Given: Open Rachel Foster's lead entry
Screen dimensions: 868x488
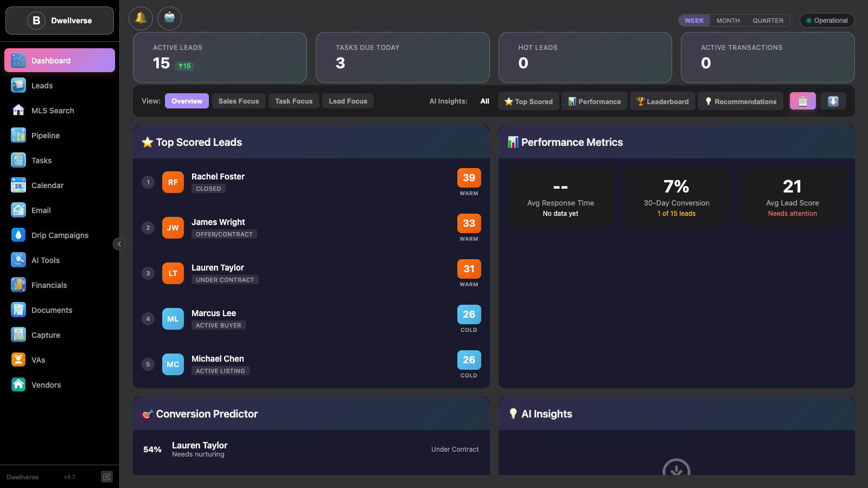Looking at the screenshot, I should click(x=311, y=182).
